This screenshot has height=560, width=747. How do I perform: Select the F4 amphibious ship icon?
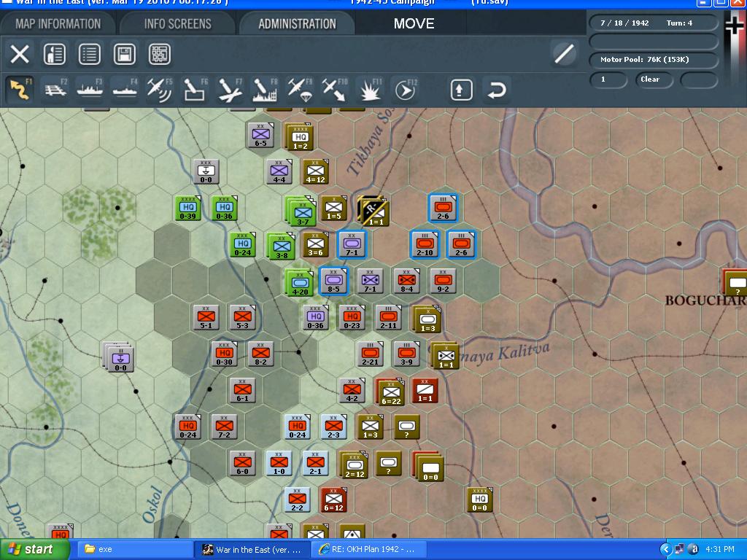125,90
